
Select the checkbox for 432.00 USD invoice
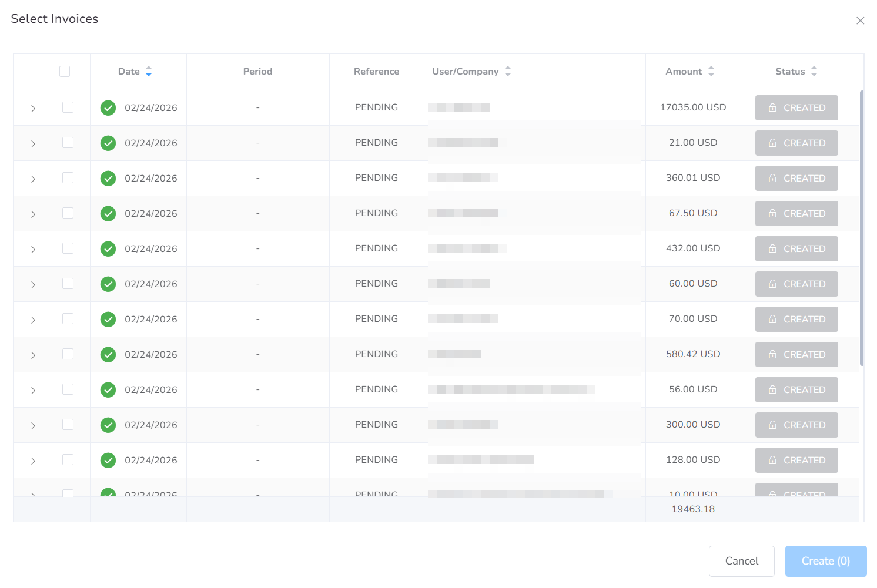click(x=68, y=248)
